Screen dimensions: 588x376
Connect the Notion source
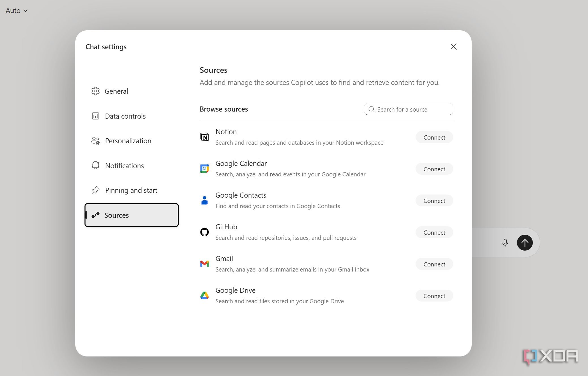tap(434, 137)
